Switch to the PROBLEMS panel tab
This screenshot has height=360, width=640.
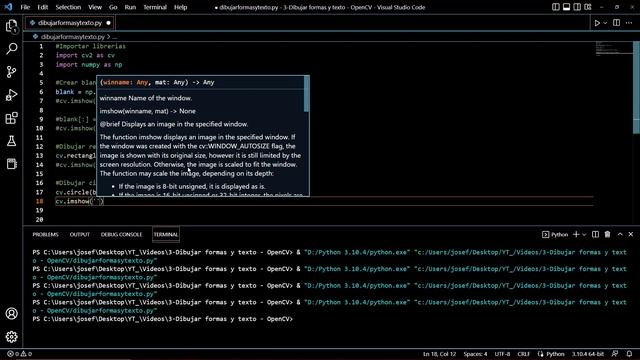pos(45,234)
